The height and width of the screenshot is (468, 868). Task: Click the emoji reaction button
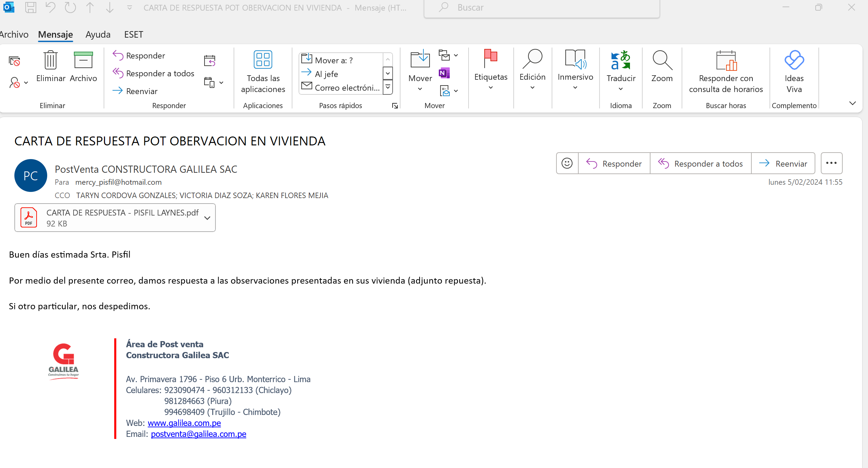567,163
